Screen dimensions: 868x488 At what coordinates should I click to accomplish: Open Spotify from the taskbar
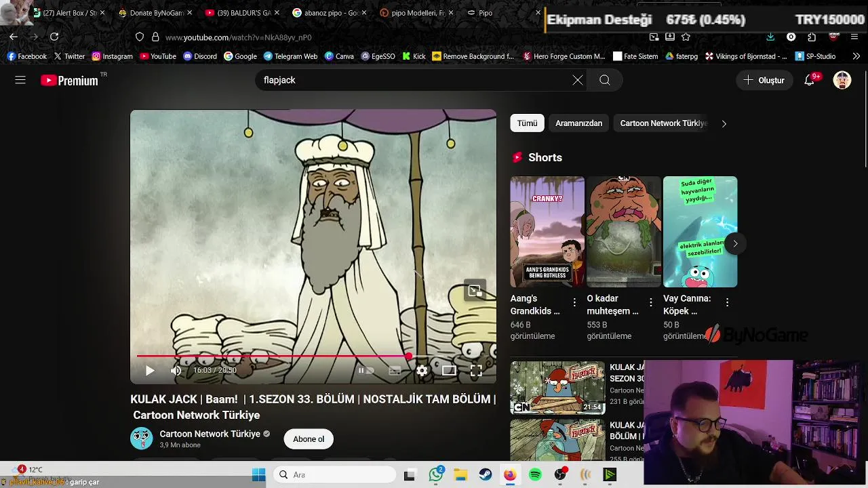535,475
